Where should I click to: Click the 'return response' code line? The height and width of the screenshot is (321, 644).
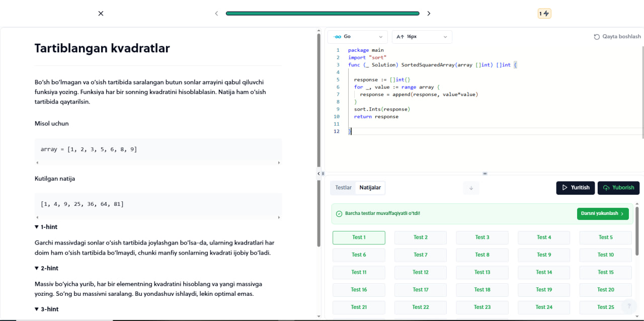(x=376, y=117)
